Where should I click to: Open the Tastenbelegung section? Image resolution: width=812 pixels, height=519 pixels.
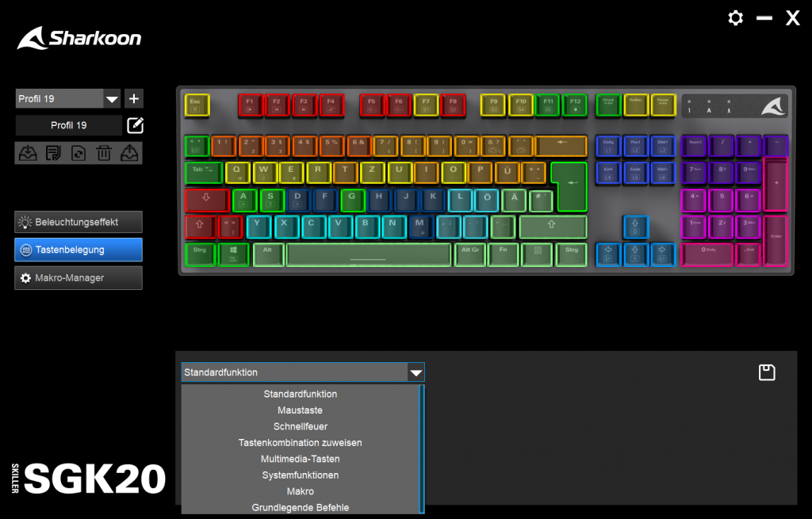point(79,250)
